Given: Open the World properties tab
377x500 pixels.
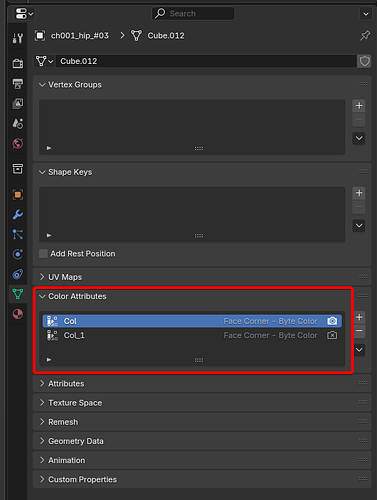Looking at the screenshot, I should tap(18, 144).
